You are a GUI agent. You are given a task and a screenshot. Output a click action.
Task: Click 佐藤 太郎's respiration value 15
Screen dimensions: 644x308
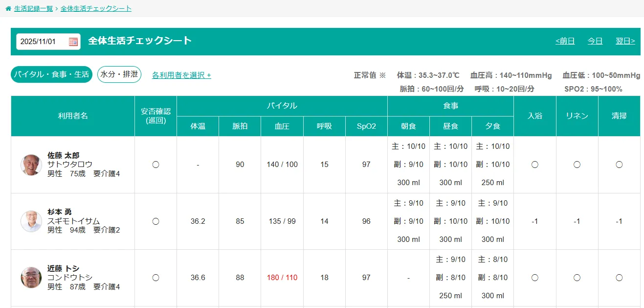coord(324,165)
